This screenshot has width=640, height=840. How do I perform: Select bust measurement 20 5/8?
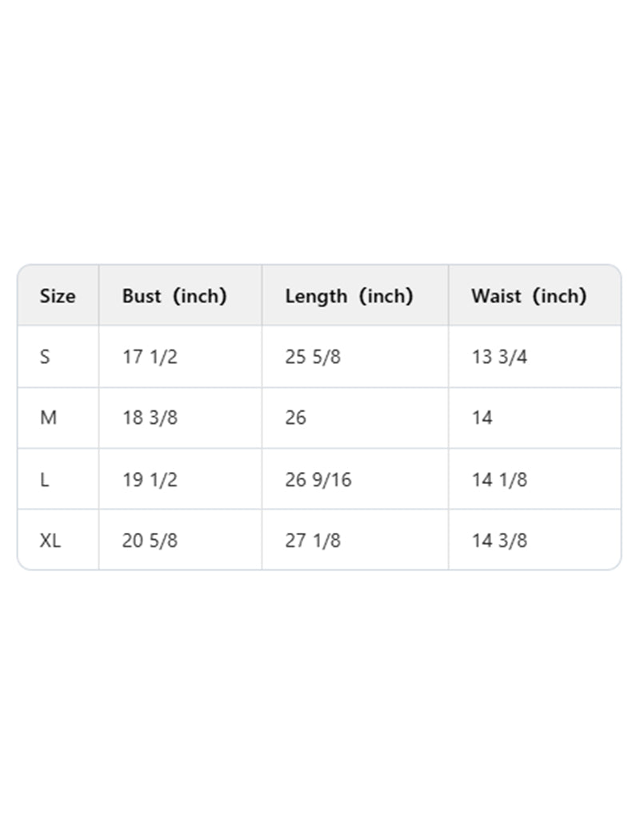(150, 541)
